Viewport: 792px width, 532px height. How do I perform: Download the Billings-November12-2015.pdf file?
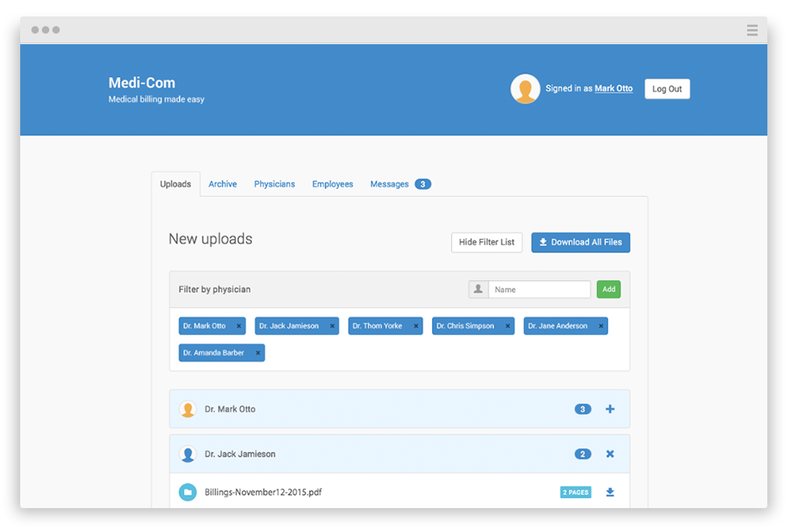610,492
